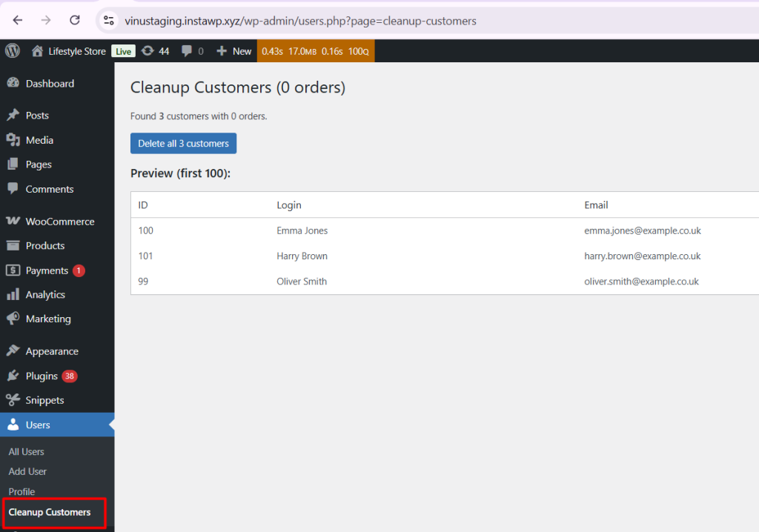Open Payments showing the notification badge
Screen dimensions: 759x532
(x=37, y=270)
